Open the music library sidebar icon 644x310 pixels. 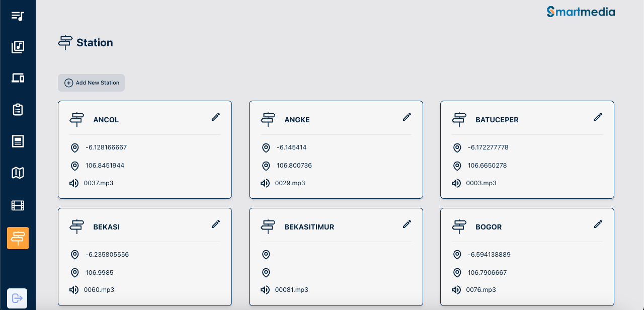18,47
